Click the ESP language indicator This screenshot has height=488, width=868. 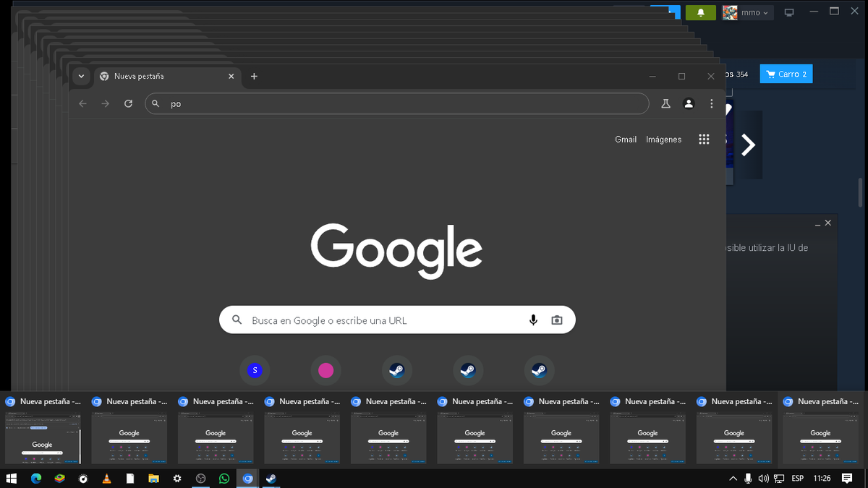(x=798, y=478)
